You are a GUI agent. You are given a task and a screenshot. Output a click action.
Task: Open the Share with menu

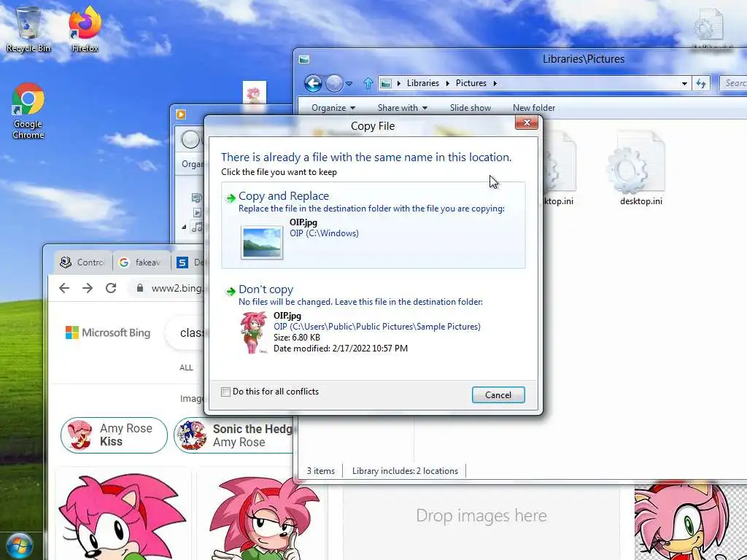tap(403, 108)
